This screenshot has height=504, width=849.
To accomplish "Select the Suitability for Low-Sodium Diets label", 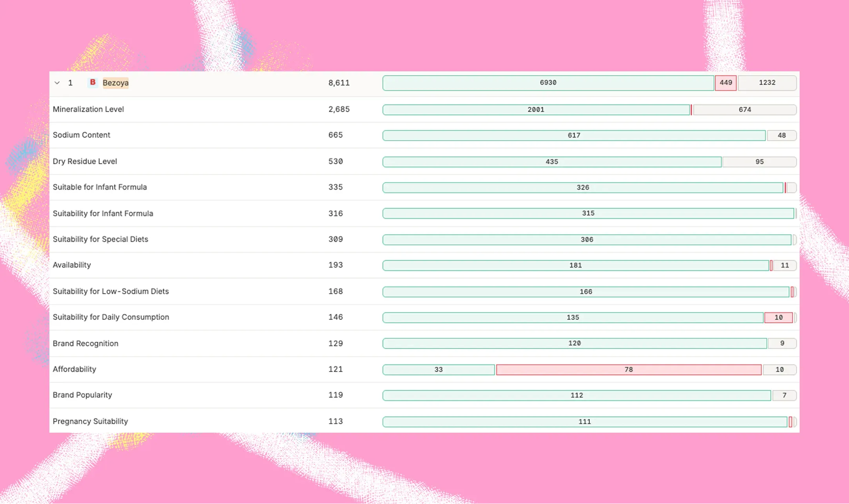I will [x=111, y=292].
